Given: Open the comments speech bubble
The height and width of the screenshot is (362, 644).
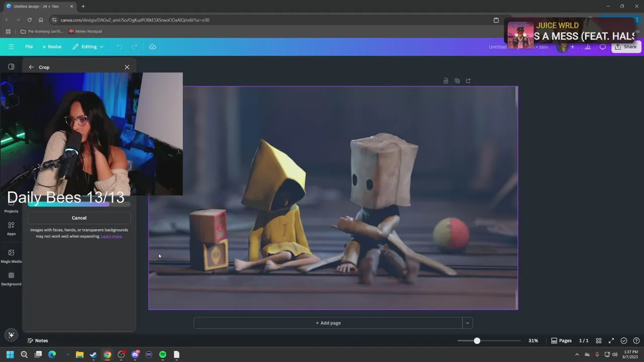Looking at the screenshot, I should coord(602,47).
